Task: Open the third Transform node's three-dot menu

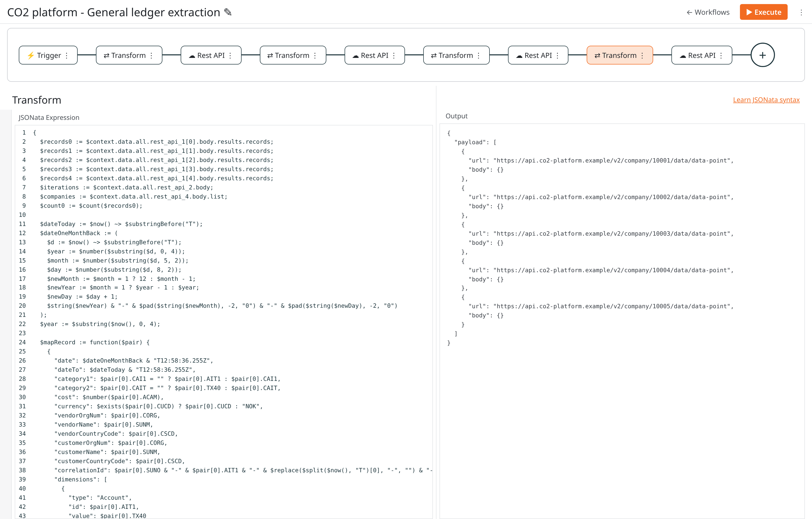Action: (479, 55)
